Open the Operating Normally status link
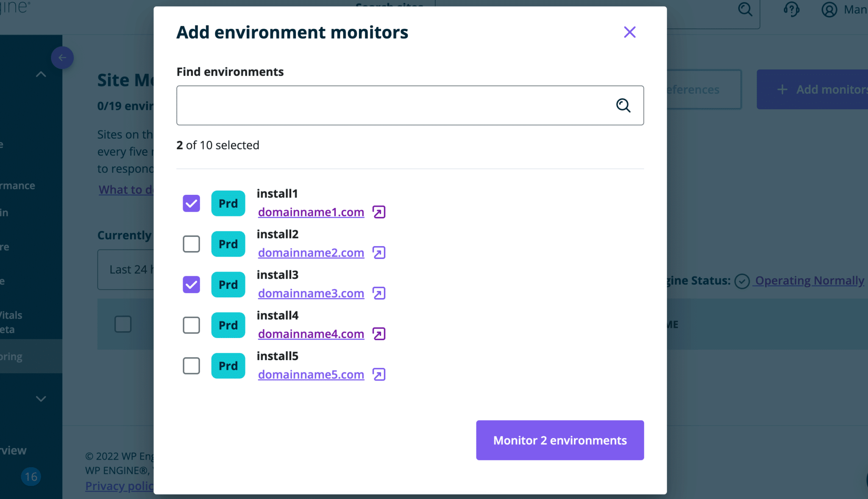 [809, 280]
